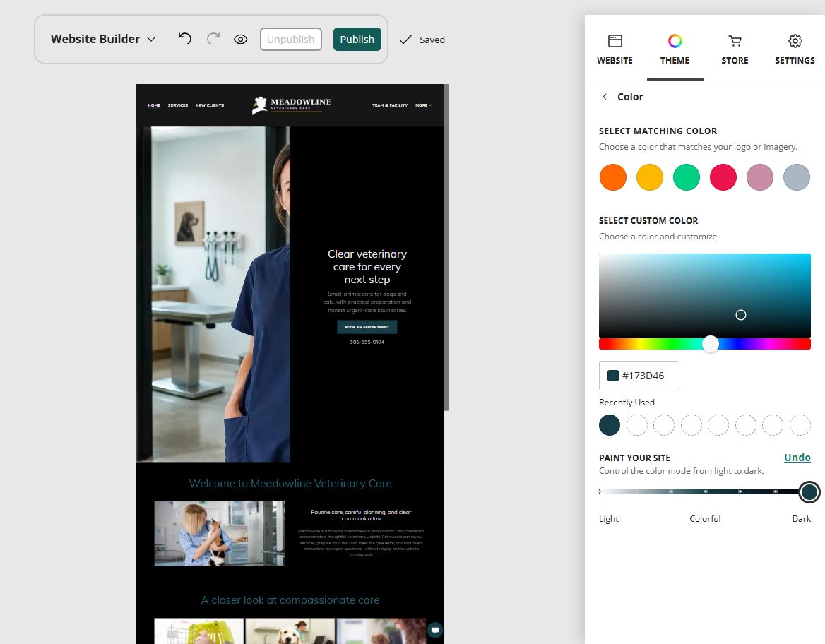Click the undo arrow in the toolbar
The height and width of the screenshot is (644, 825).
coord(184,38)
